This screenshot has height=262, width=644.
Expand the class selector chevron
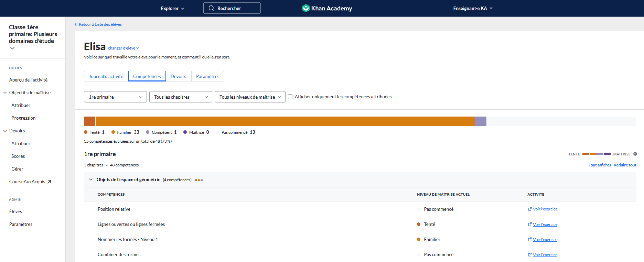[x=12, y=48]
